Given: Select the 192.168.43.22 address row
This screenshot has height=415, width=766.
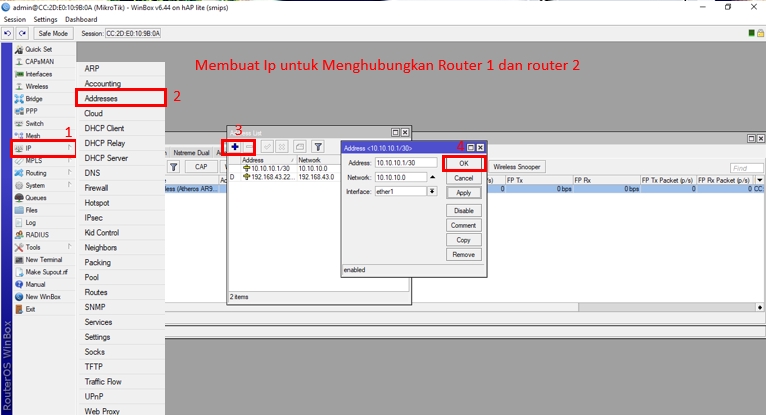Looking at the screenshot, I should (285, 177).
